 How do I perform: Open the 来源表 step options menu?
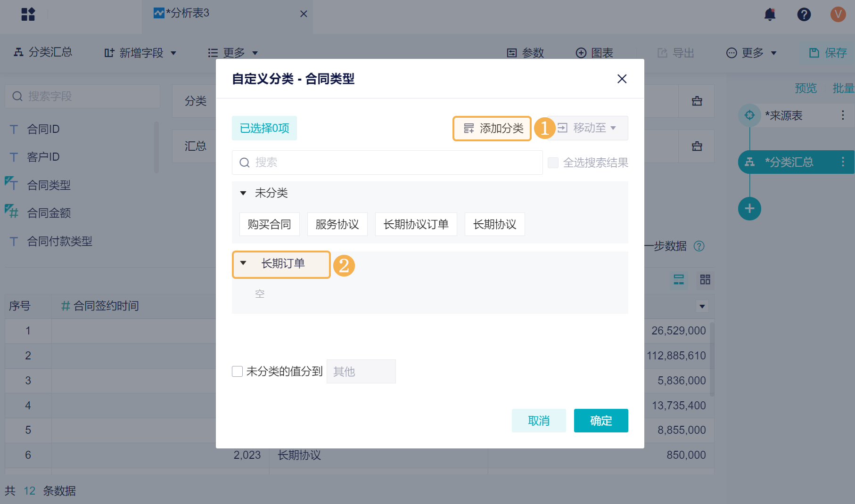(x=843, y=115)
